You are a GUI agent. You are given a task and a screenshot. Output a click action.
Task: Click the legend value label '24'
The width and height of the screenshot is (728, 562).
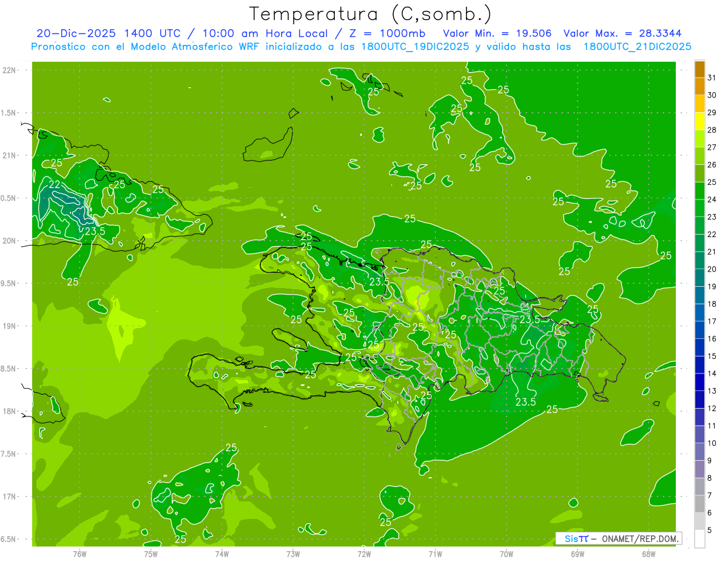click(x=712, y=199)
